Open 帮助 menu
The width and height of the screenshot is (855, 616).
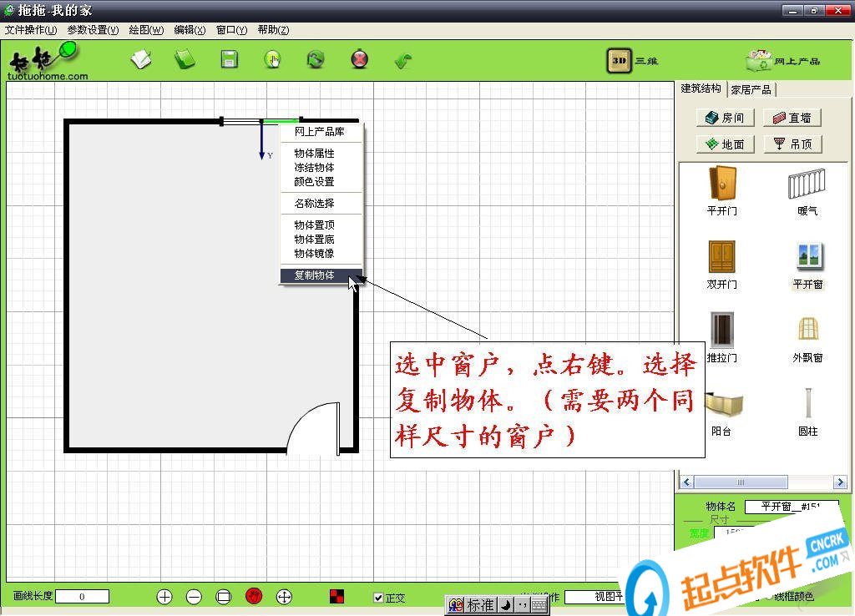pos(273,30)
